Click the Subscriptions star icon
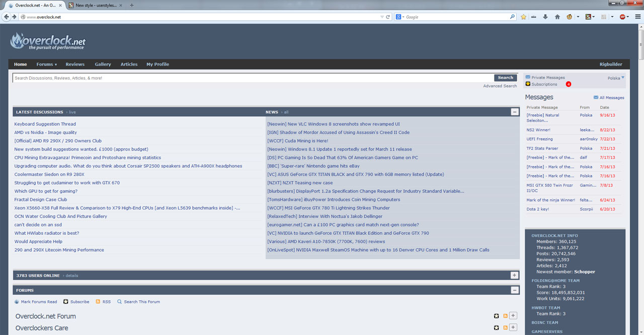This screenshot has width=644, height=335. (528, 84)
